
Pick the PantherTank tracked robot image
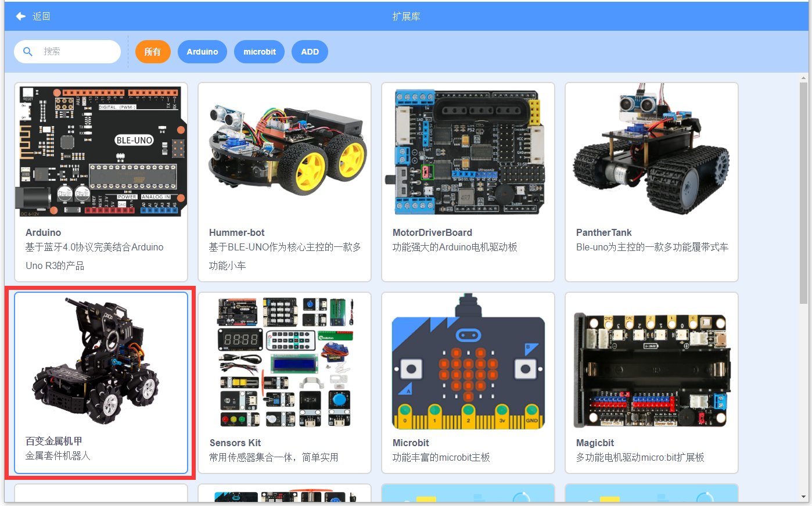(x=652, y=152)
